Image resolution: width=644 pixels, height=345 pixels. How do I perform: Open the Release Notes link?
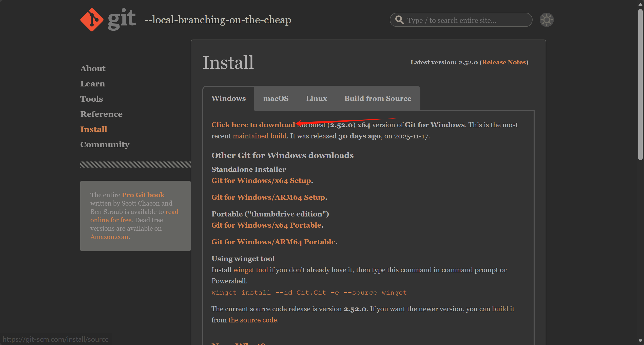504,62
